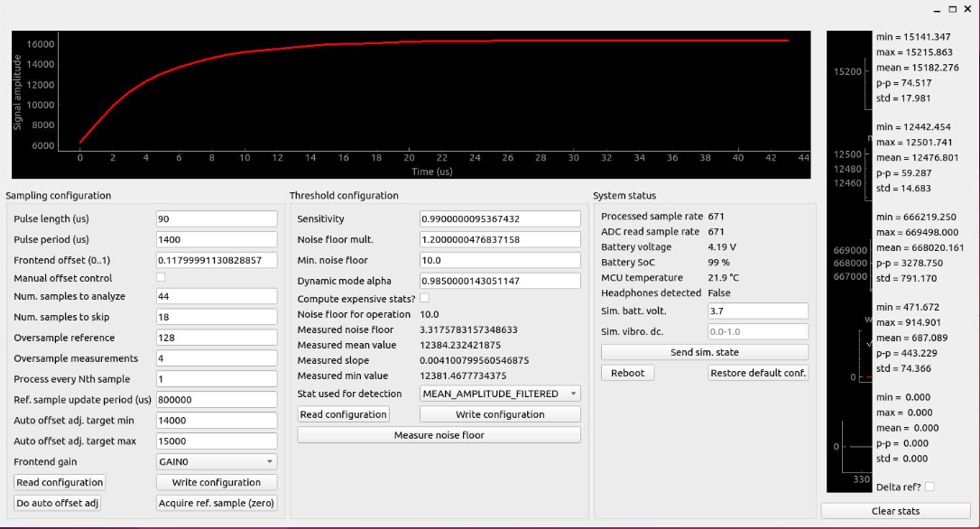The height and width of the screenshot is (529, 980).
Task: Focus the Sensitivity input field
Action: tap(500, 218)
